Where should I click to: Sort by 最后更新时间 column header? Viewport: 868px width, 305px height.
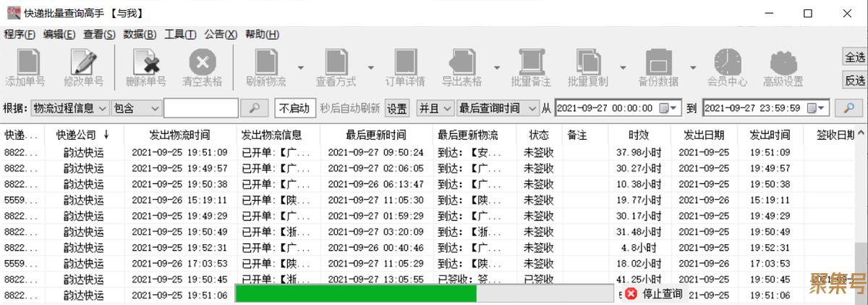[376, 135]
